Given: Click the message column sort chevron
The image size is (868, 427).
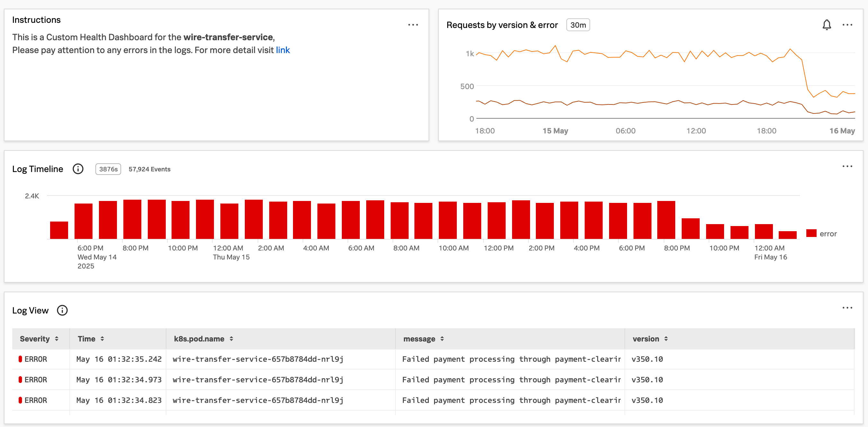Looking at the screenshot, I should (442, 339).
